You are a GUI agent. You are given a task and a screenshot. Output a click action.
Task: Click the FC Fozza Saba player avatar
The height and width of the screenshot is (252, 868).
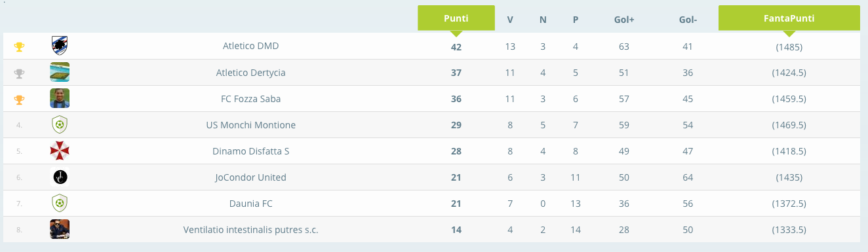coord(60,98)
